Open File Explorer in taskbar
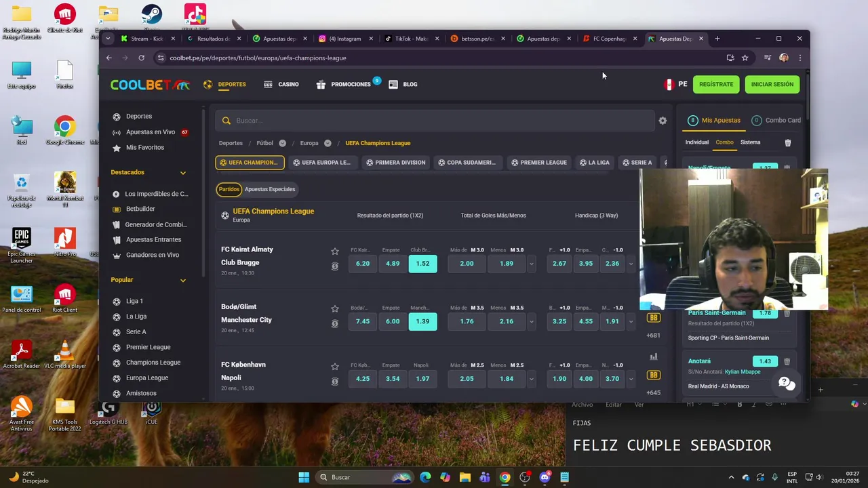Screen dimensions: 868x488 [465, 477]
